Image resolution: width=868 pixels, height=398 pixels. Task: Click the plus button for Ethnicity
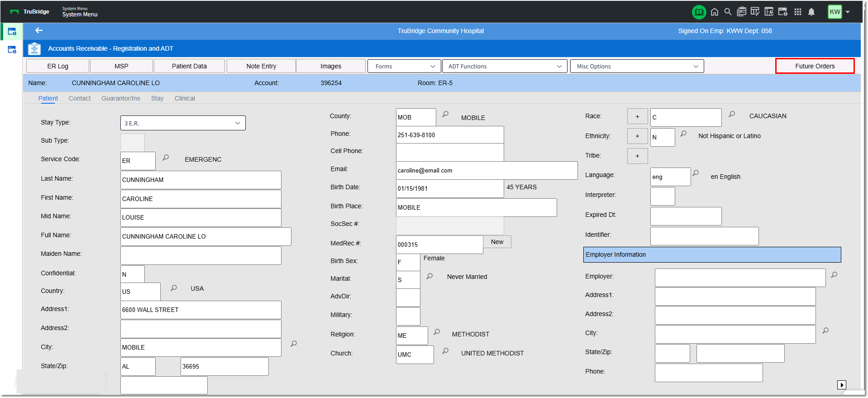click(637, 136)
